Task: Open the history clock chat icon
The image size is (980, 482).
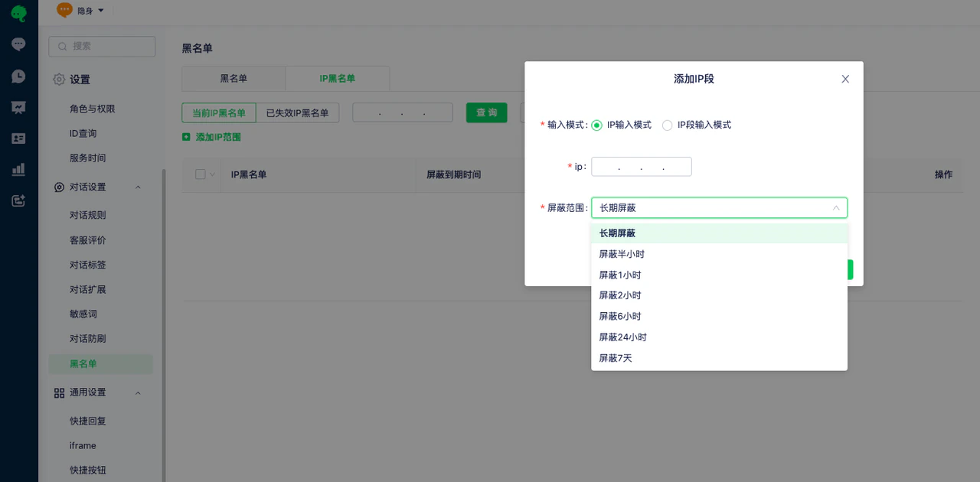Action: [18, 76]
